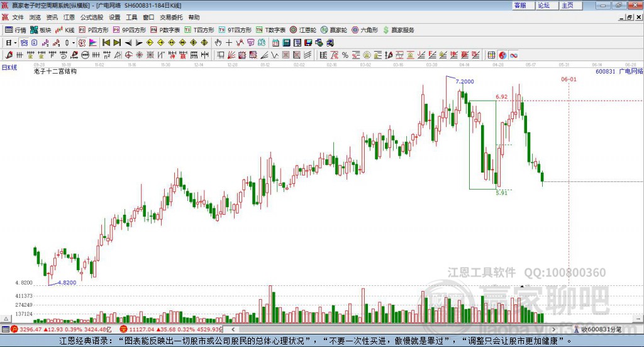Select the hand pan tool

pyautogui.click(x=218, y=43)
